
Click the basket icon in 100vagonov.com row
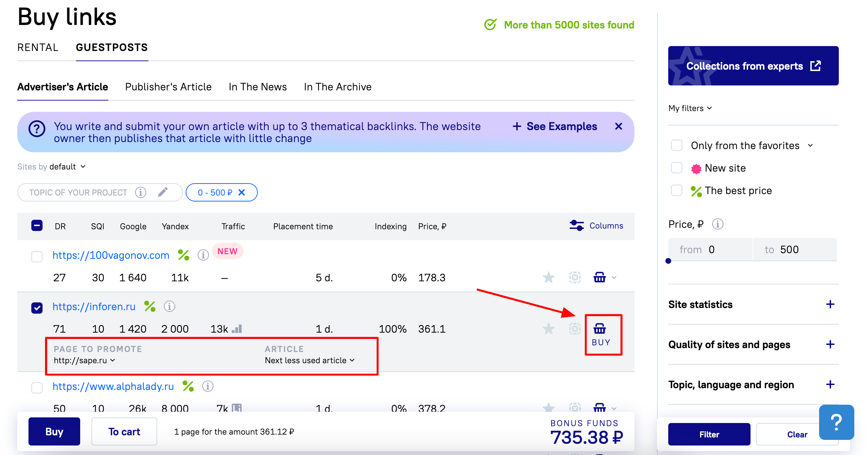[600, 277]
